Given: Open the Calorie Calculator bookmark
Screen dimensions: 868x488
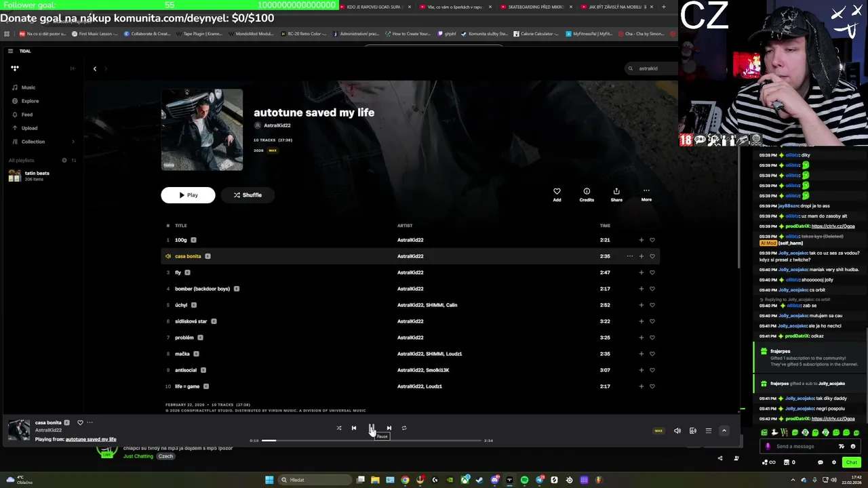Looking at the screenshot, I should pos(536,33).
